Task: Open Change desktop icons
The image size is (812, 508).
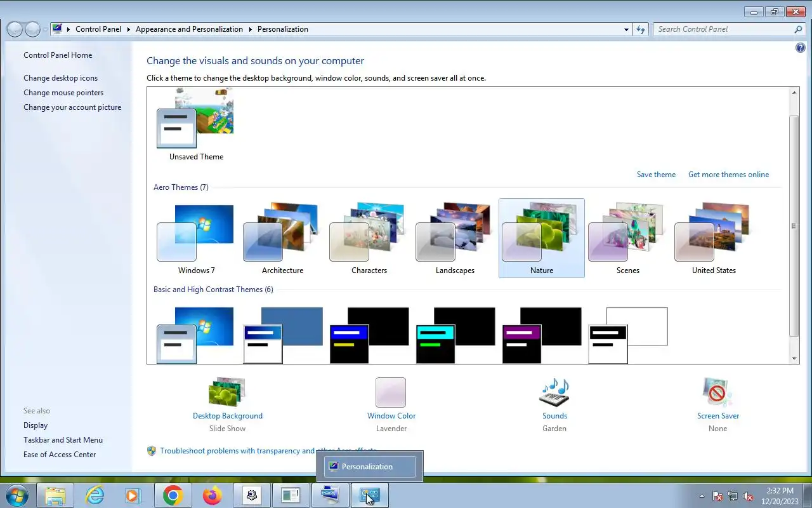Action: point(61,78)
